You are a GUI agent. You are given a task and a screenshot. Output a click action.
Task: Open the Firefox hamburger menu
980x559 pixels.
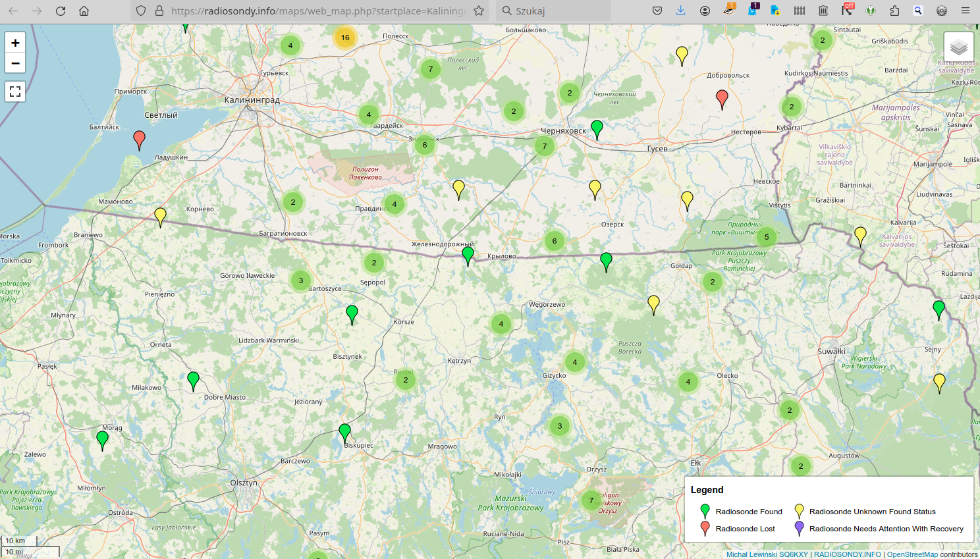966,11
